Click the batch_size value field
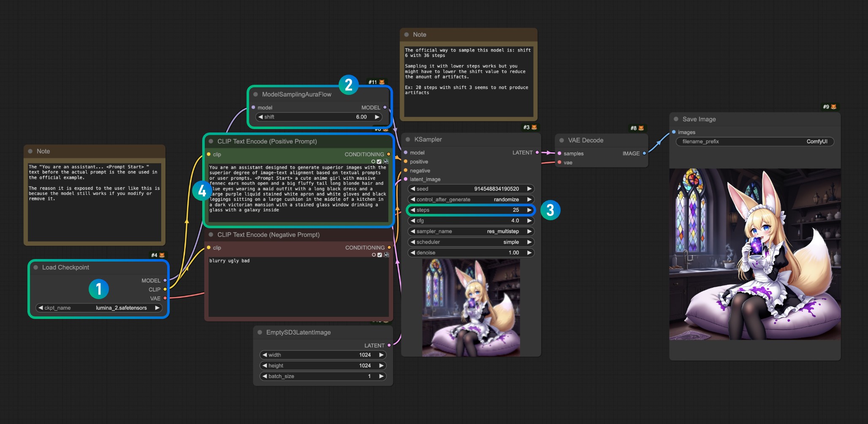 (323, 376)
